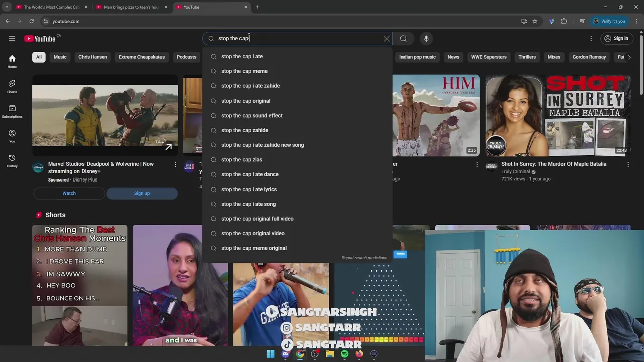Bookmark this page with the star
This screenshot has height=362, width=644.
coord(535,21)
